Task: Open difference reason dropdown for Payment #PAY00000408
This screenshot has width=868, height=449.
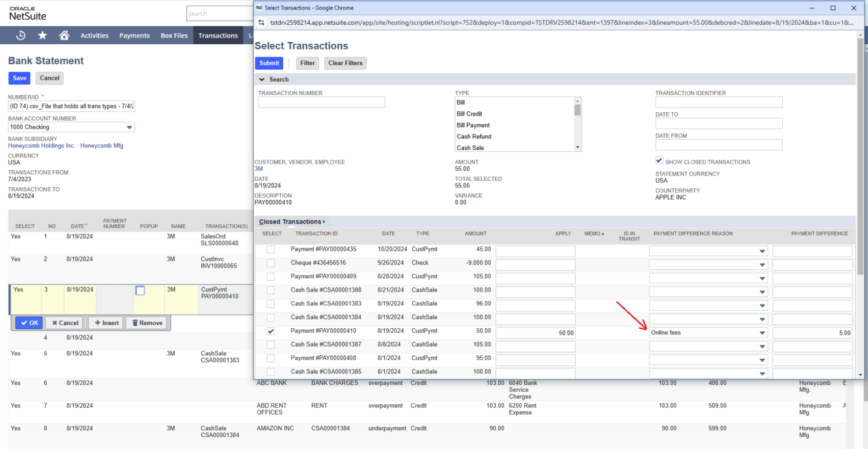Action: click(762, 360)
